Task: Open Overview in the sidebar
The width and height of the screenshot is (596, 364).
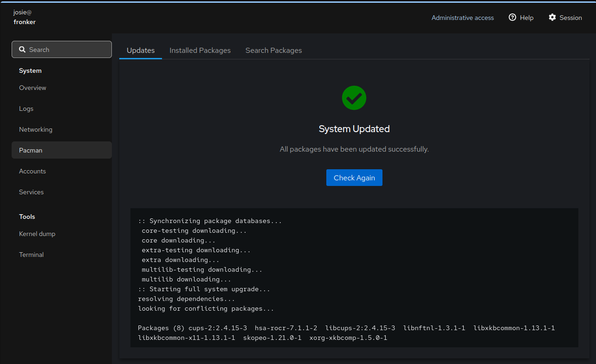Action: [x=32, y=88]
